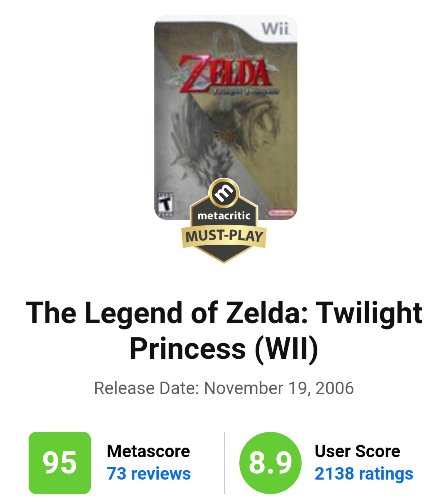Click the Wii logo on the cover

(x=275, y=29)
